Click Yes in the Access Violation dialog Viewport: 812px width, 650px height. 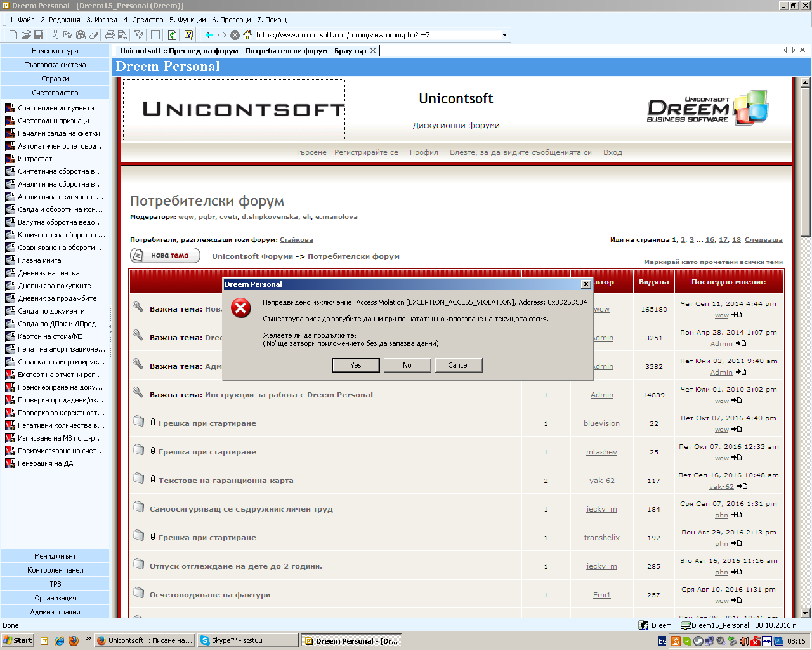pyautogui.click(x=356, y=365)
